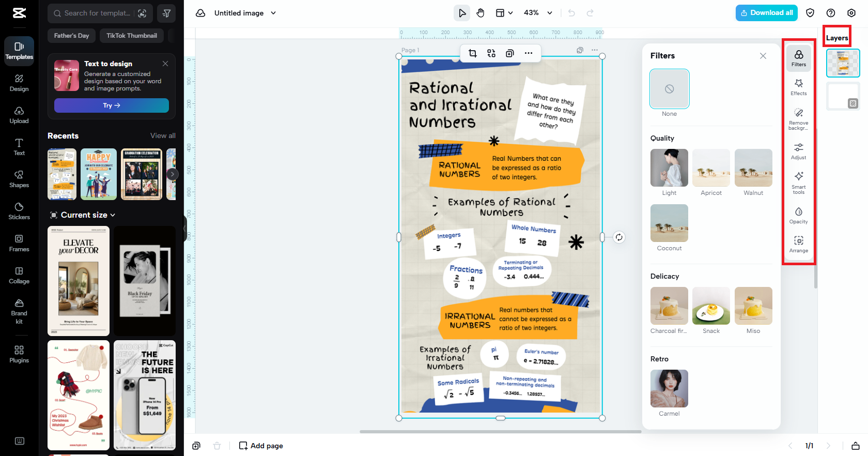
Task: Open the Adjust settings icon
Action: [798, 151]
